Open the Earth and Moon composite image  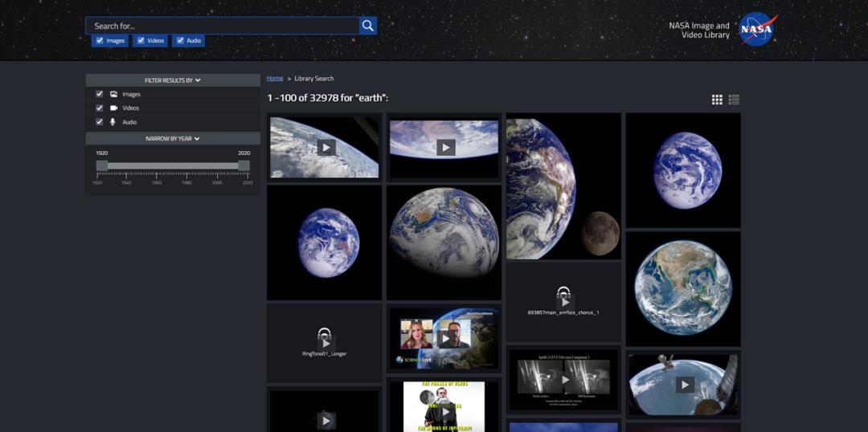[563, 186]
